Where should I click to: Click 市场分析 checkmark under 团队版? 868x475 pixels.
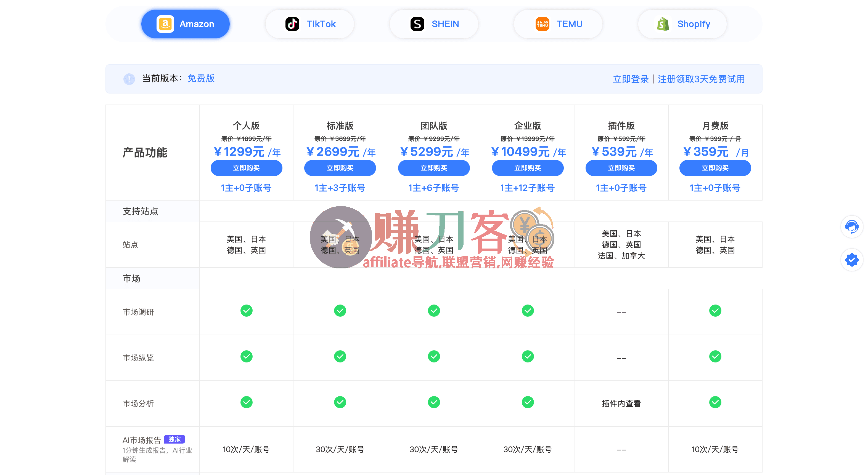(x=434, y=402)
